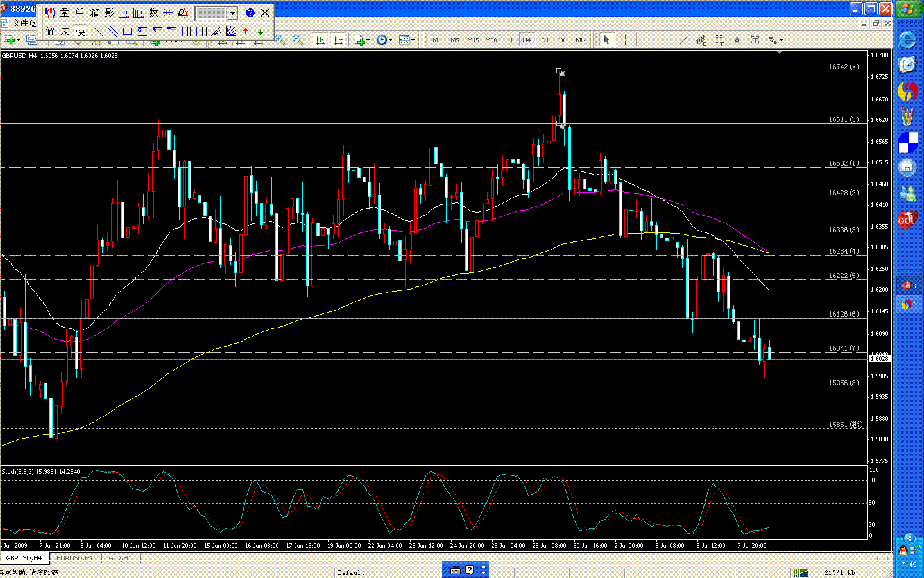The image size is (924, 578).
Task: Click the 解 button in floating toolbar
Action: (51, 31)
